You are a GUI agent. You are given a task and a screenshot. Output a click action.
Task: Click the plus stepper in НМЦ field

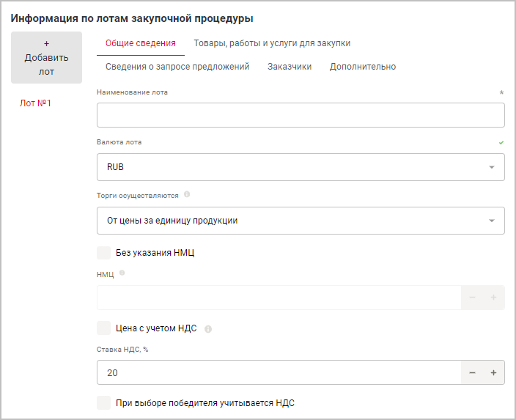493,298
